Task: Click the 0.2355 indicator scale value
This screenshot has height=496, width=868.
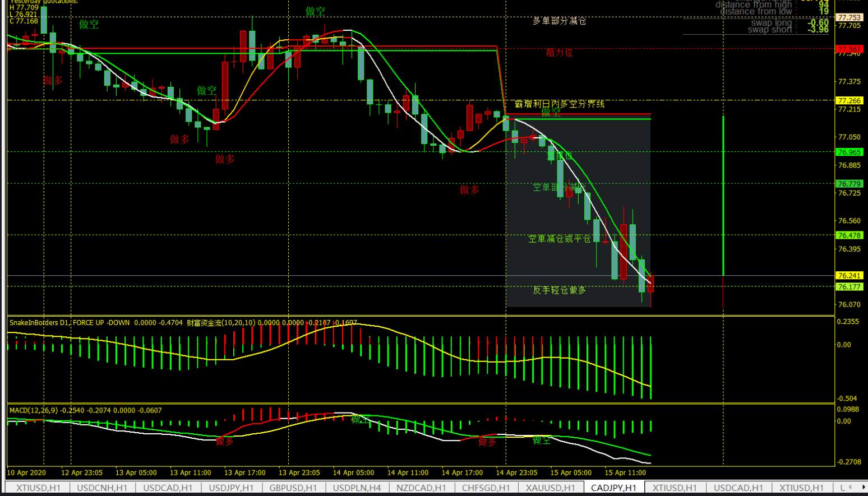Action: 848,322
